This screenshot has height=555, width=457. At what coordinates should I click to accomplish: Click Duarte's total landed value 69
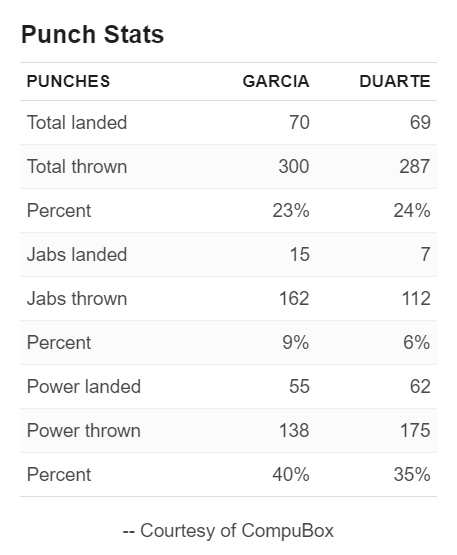420,122
